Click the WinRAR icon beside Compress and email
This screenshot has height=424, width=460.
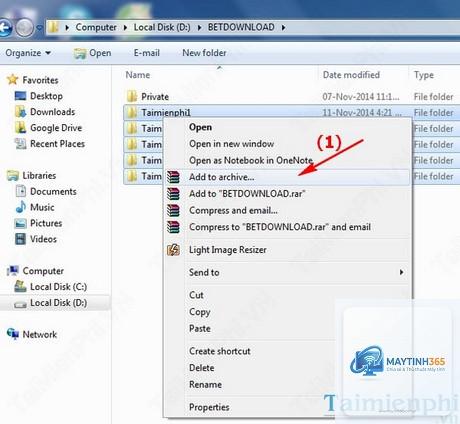tap(173, 210)
